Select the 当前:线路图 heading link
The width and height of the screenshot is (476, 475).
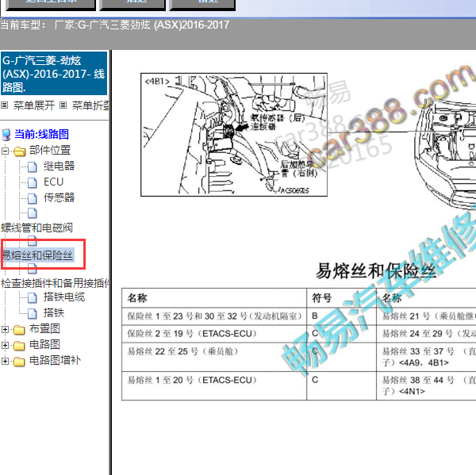[x=41, y=134]
